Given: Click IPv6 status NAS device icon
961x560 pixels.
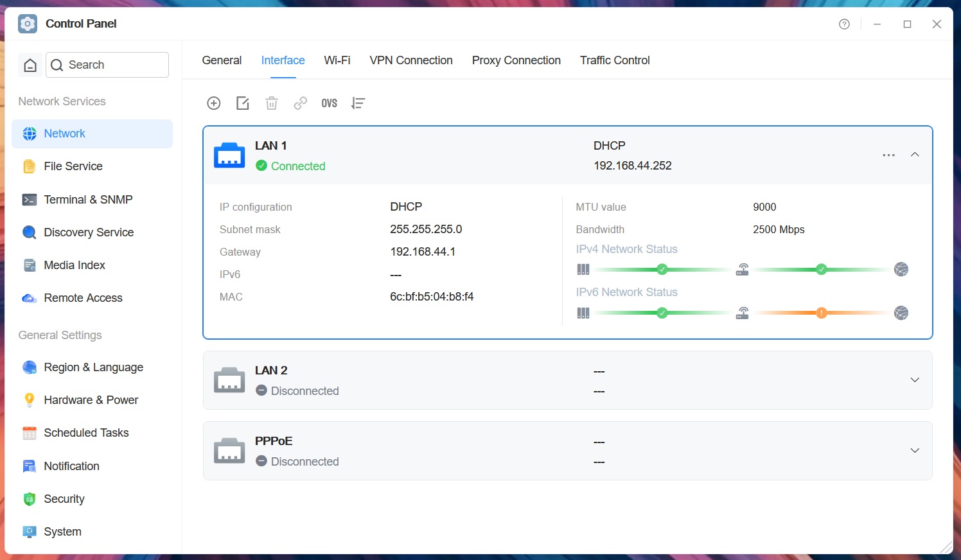Looking at the screenshot, I should pos(583,313).
